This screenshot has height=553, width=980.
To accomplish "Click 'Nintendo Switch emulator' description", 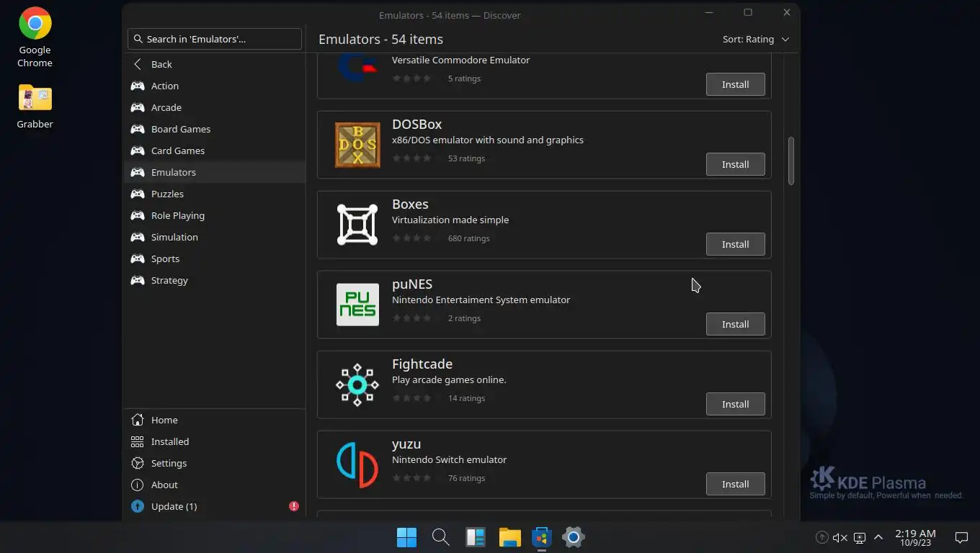I will click(x=449, y=459).
